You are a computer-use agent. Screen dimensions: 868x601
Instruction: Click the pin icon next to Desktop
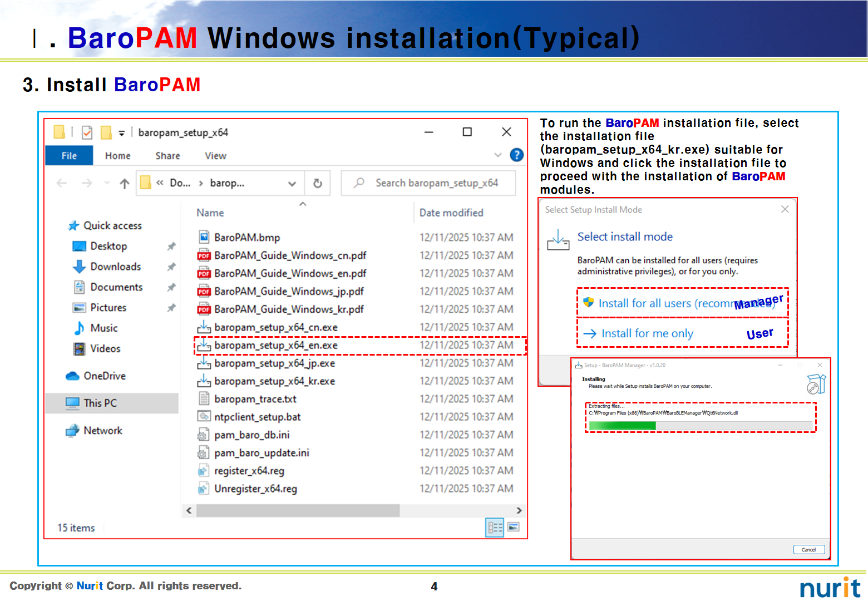tap(171, 246)
